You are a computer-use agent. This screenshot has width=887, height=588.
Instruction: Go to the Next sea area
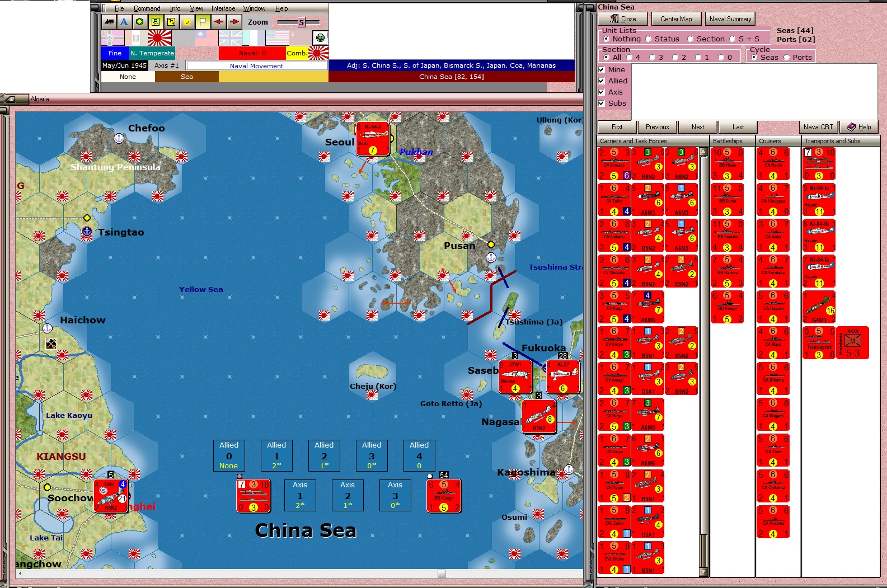pyautogui.click(x=698, y=127)
